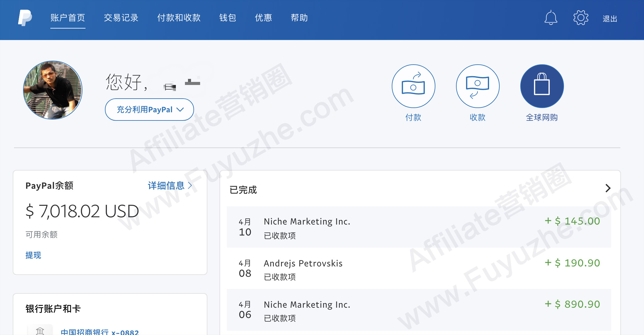644x335 pixels.
Task: Click the profile photo avatar
Action: click(53, 90)
